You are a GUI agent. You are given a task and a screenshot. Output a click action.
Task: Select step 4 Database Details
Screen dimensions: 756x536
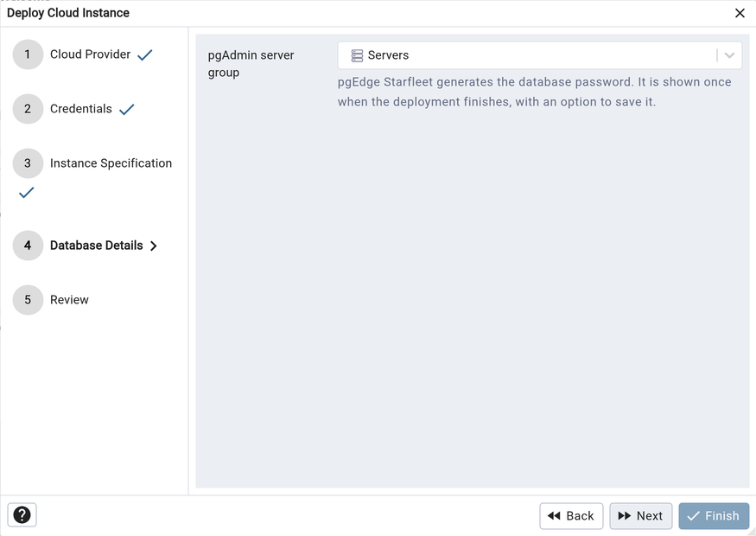pos(97,245)
